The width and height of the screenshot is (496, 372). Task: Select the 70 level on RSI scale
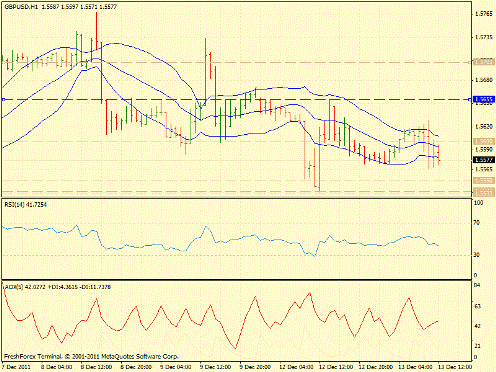[x=477, y=223]
